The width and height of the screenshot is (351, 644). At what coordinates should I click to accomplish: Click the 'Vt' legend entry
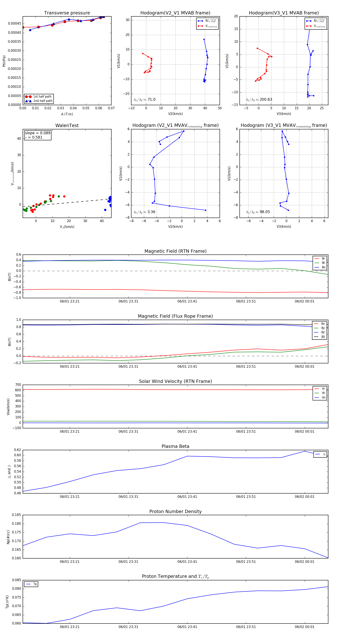tap(320, 393)
